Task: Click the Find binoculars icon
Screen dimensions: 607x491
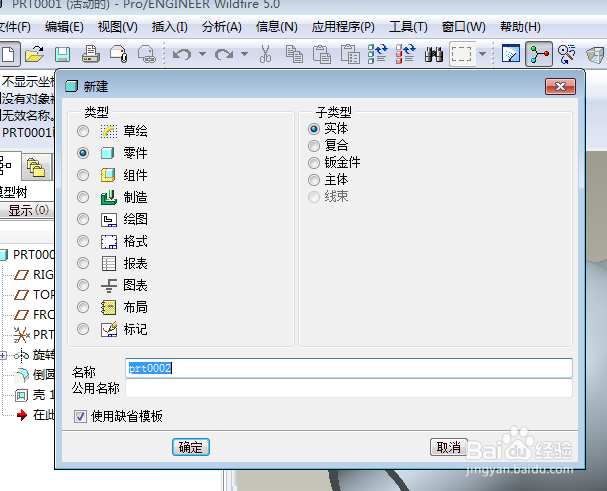Action: 434,54
